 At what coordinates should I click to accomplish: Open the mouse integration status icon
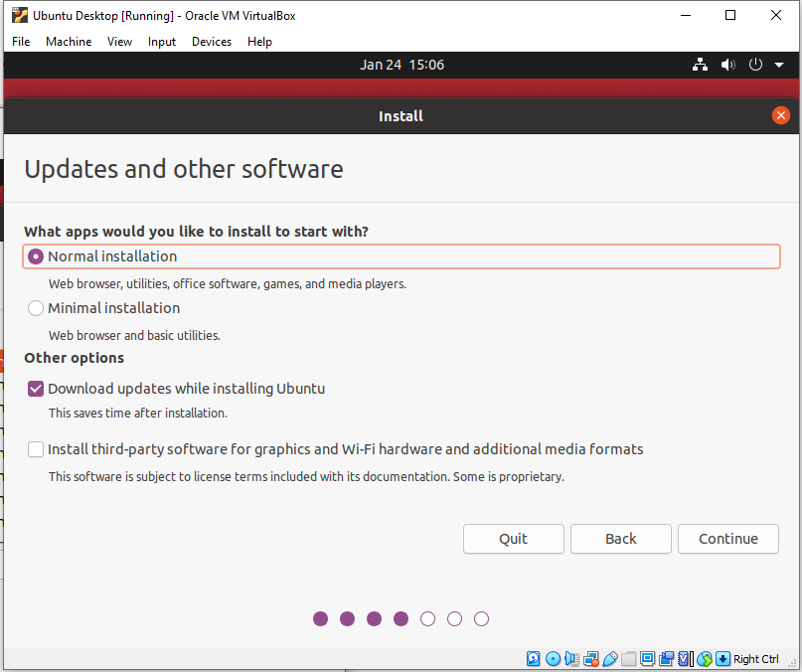[x=705, y=659]
